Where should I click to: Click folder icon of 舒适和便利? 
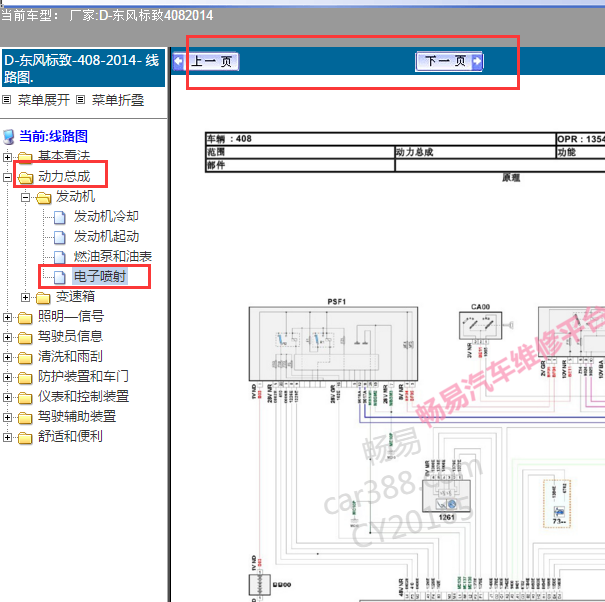pos(25,438)
